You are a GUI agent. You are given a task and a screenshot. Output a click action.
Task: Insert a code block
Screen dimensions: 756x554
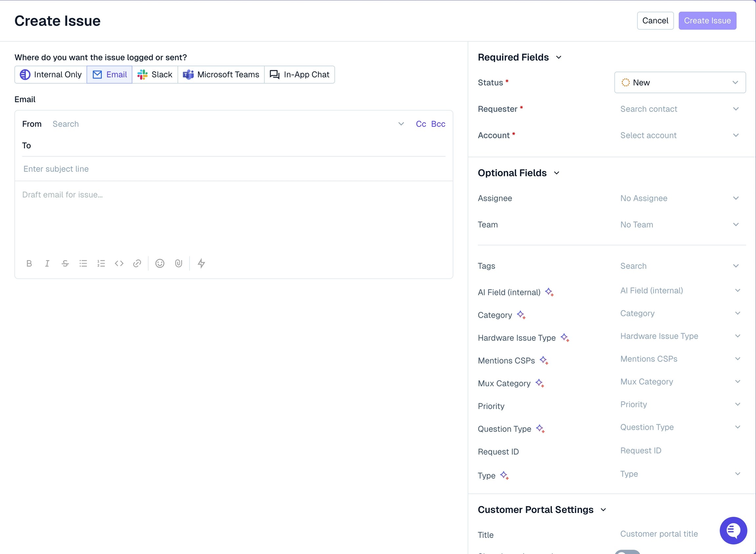tap(119, 264)
